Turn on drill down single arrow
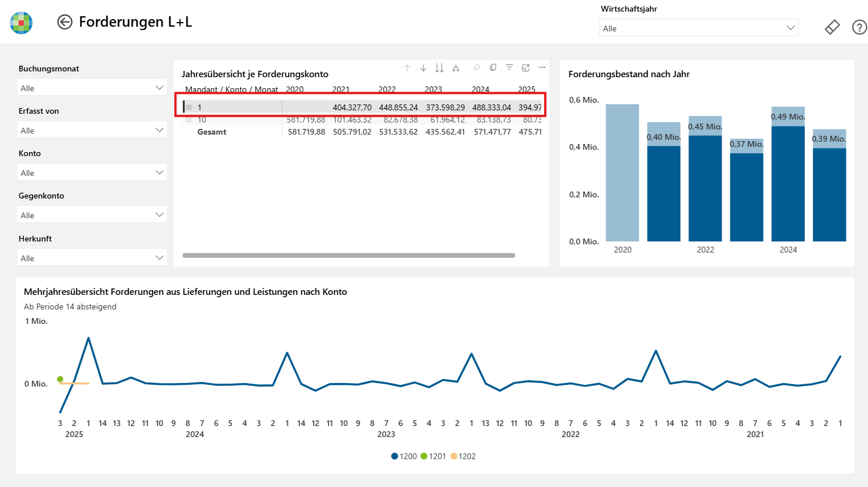Viewport: 868px width, 487px height. (423, 68)
